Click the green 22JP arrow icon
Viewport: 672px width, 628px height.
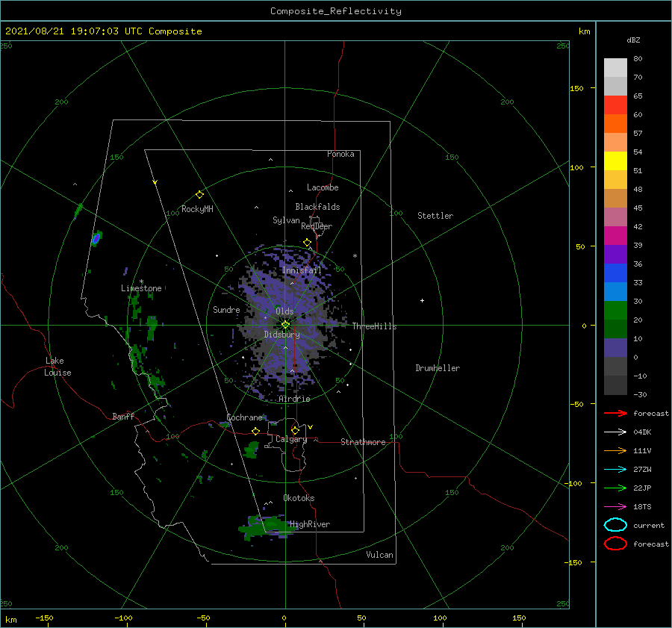pyautogui.click(x=615, y=488)
